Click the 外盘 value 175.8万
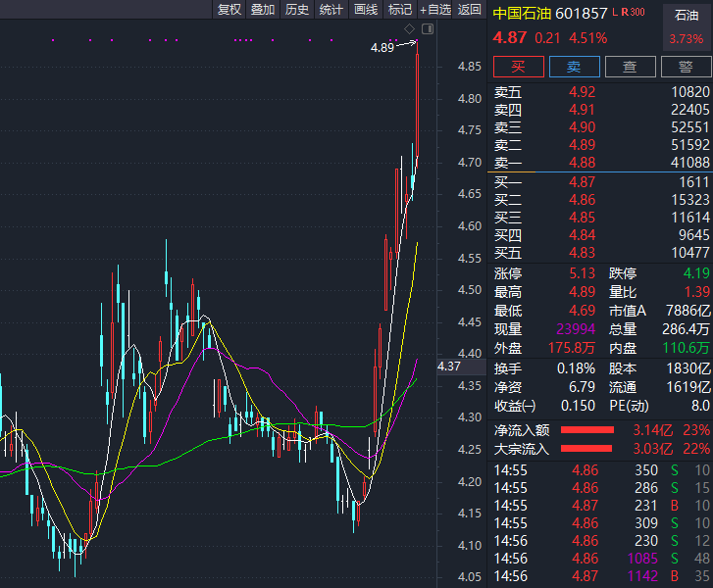The width and height of the screenshot is (713, 588). pos(571,348)
